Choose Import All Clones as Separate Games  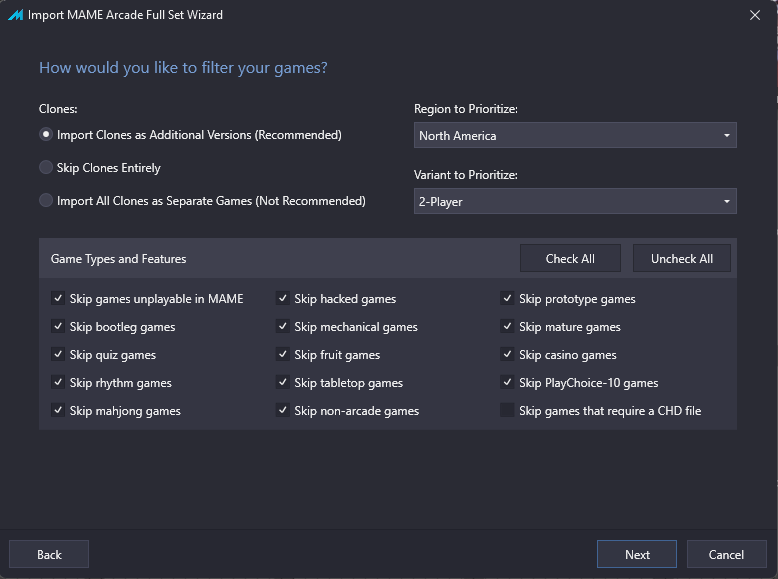[46, 200]
